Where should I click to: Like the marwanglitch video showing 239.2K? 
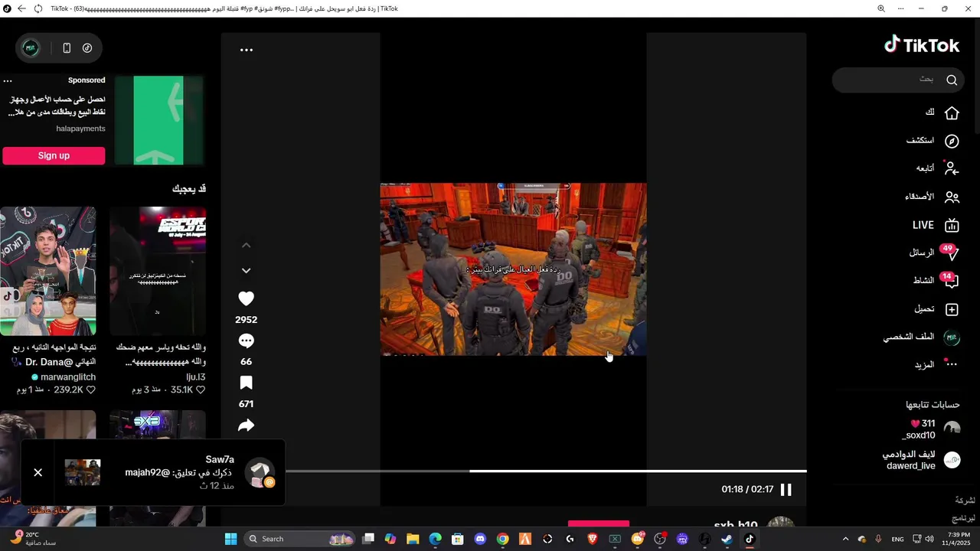[90, 390]
